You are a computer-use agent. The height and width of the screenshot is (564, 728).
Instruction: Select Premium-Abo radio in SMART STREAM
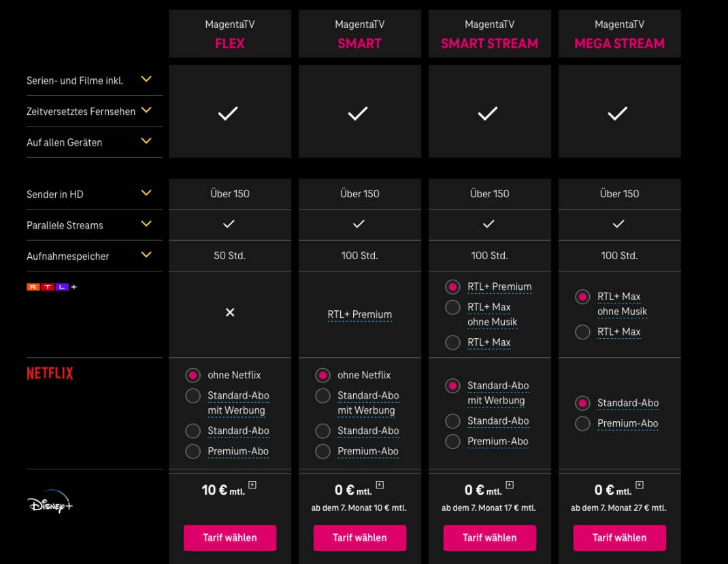[452, 442]
